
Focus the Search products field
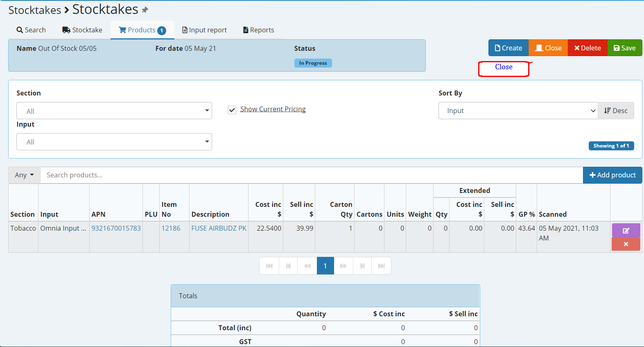pos(312,175)
